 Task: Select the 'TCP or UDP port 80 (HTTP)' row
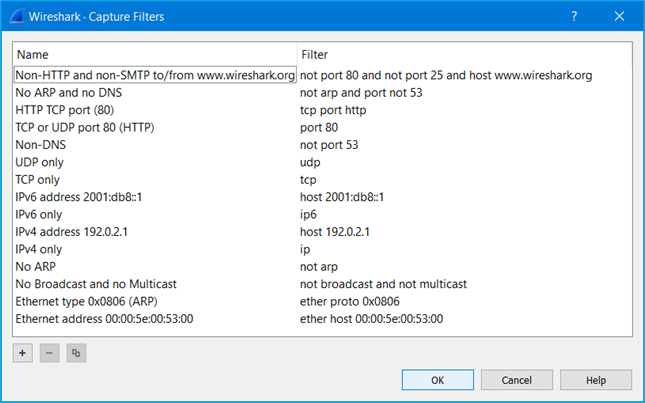[x=322, y=127]
